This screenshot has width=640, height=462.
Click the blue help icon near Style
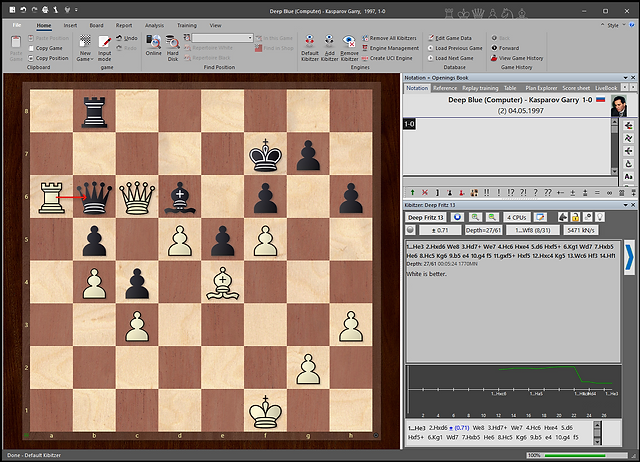point(632,25)
